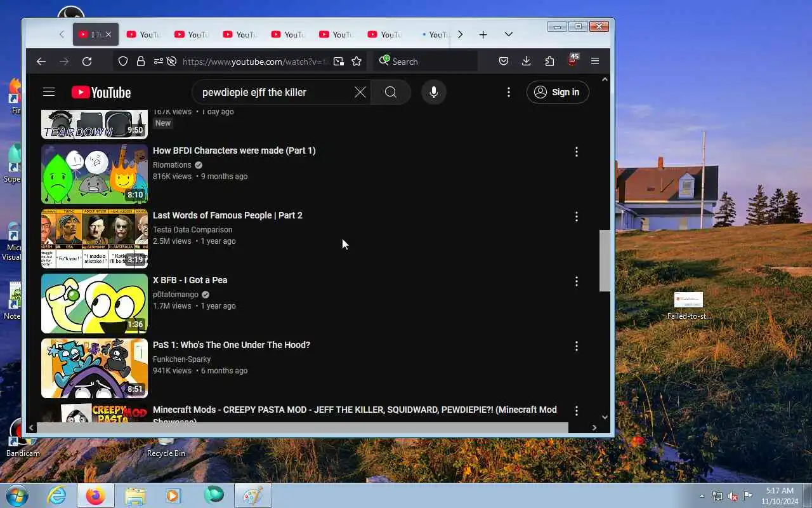The width and height of the screenshot is (812, 508).
Task: Open the Firefox extensions menu
Action: 549,61
